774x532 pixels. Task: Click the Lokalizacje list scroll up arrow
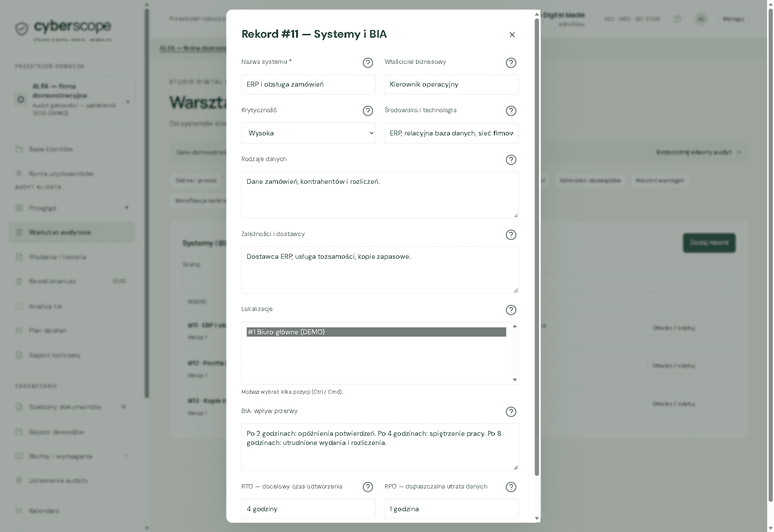(515, 326)
